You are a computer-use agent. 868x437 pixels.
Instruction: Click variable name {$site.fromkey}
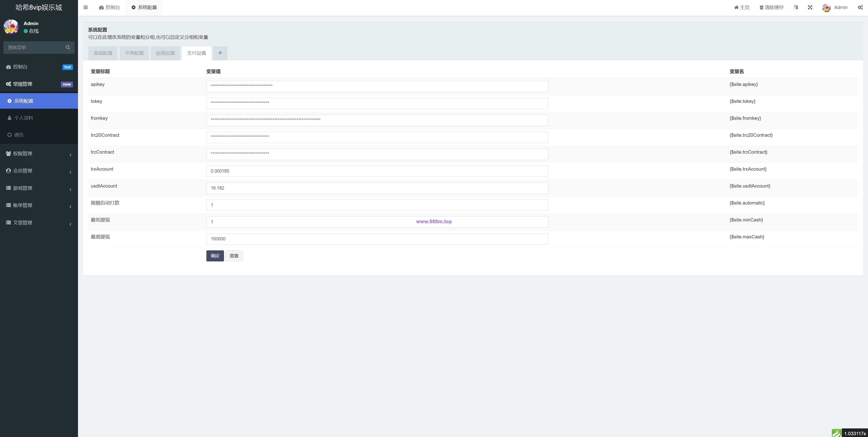click(x=745, y=118)
